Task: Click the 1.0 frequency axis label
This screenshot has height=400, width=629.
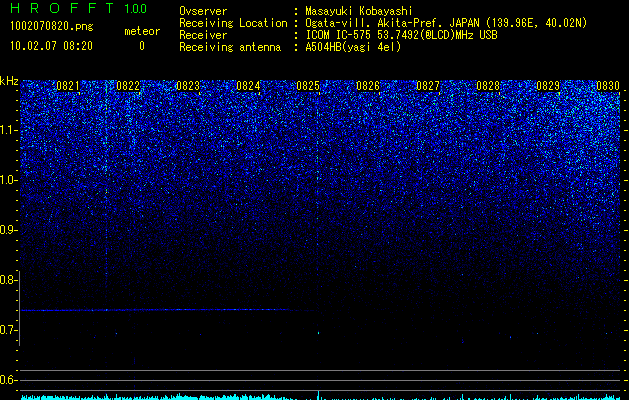Action: tap(8, 180)
